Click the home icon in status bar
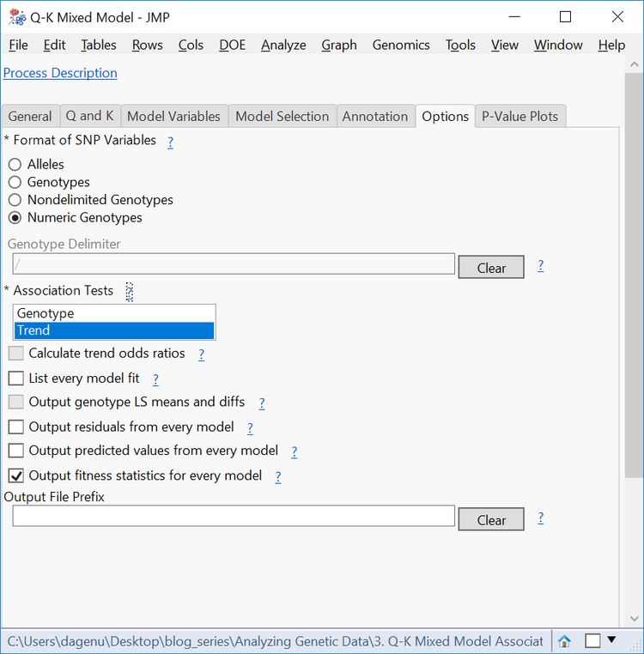This screenshot has height=654, width=644. (564, 640)
